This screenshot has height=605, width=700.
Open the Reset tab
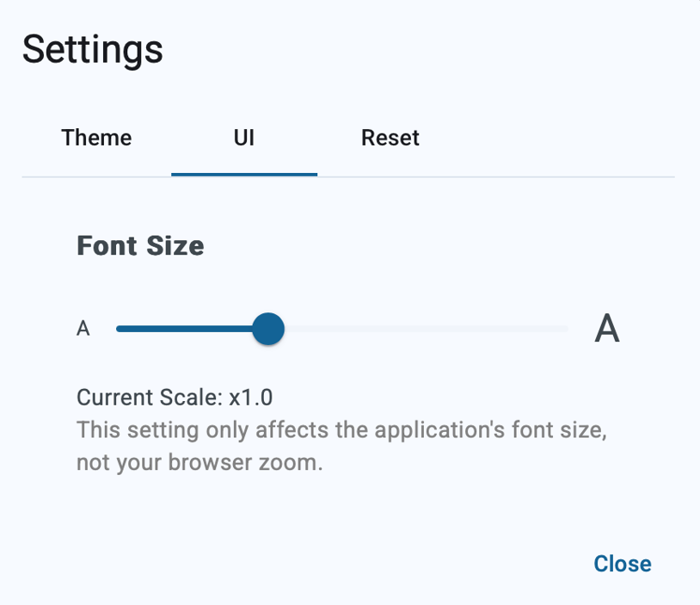click(x=390, y=138)
